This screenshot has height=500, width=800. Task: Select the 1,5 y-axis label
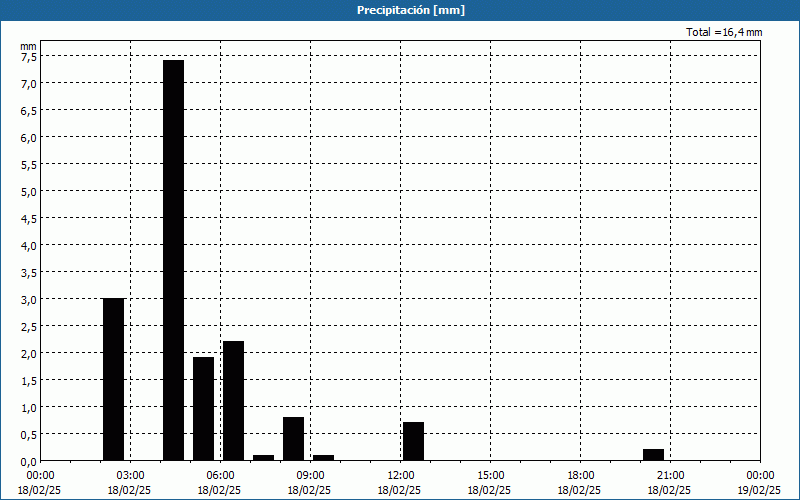(29, 381)
